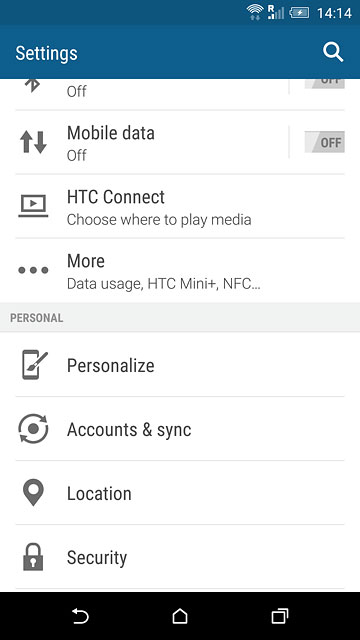
Task: Open the Location settings entry
Action: pos(180,493)
